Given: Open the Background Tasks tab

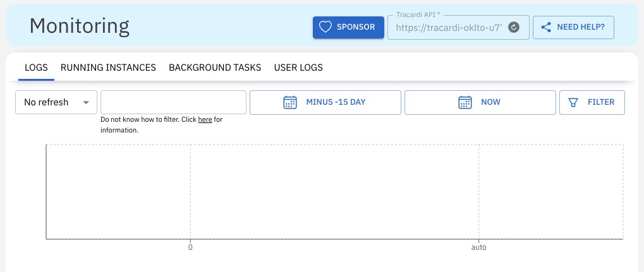Looking at the screenshot, I should click(215, 68).
